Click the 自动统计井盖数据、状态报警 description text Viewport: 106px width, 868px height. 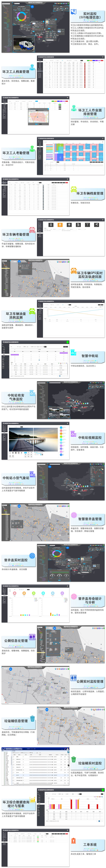[x=14, y=569]
